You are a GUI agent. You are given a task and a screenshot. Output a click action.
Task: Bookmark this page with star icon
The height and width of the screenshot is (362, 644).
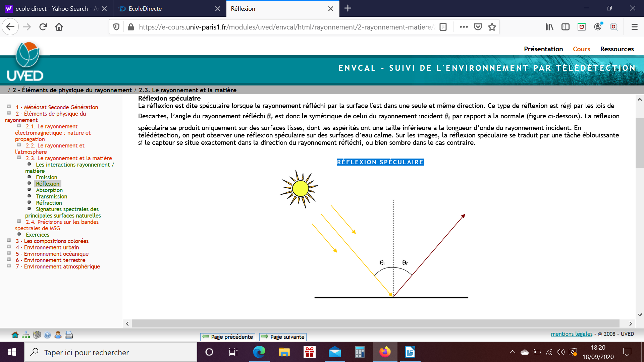(x=492, y=27)
